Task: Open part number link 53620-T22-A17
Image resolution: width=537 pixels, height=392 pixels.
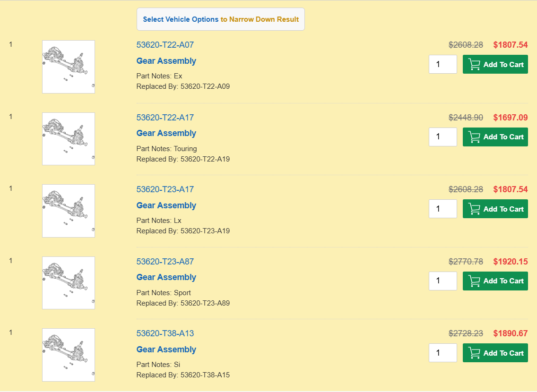Action: tap(165, 118)
